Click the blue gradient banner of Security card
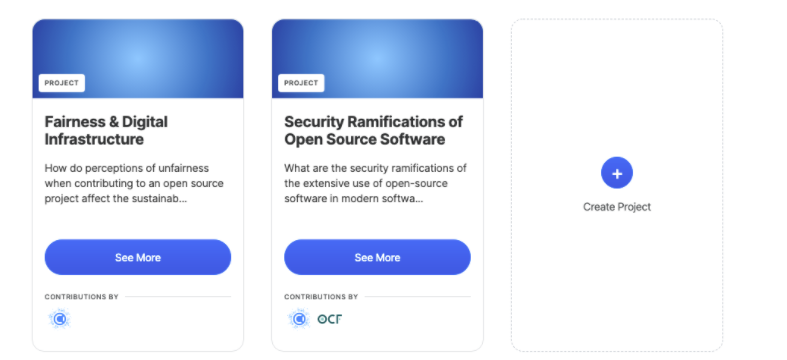 coord(377,58)
